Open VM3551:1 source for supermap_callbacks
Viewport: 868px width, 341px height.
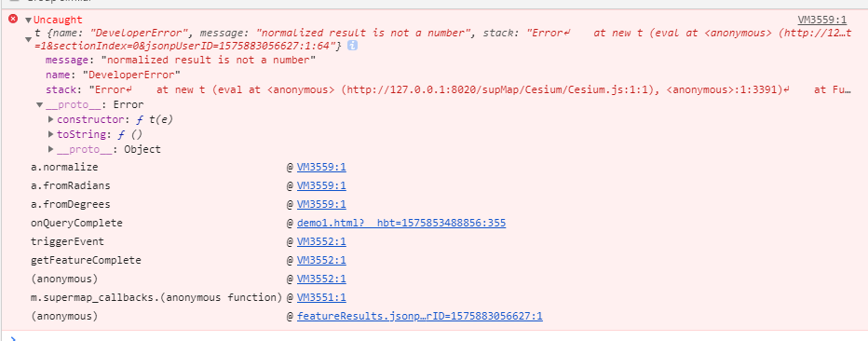coord(321,297)
